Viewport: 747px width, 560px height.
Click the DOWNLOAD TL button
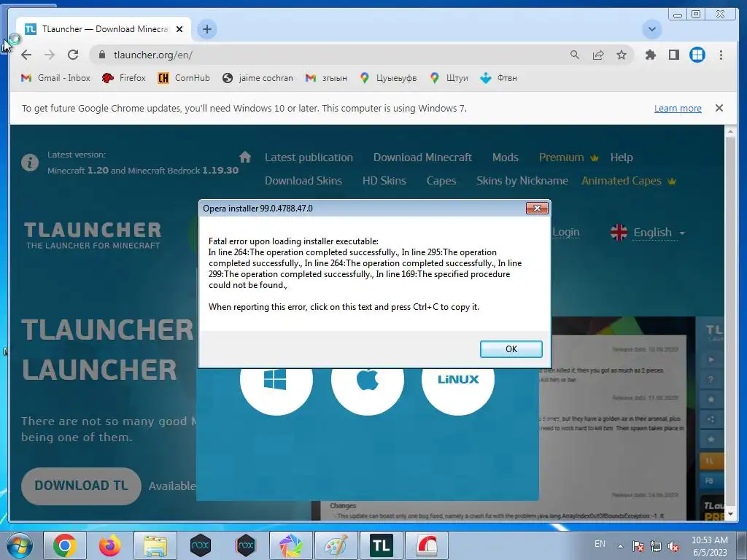coord(81,486)
